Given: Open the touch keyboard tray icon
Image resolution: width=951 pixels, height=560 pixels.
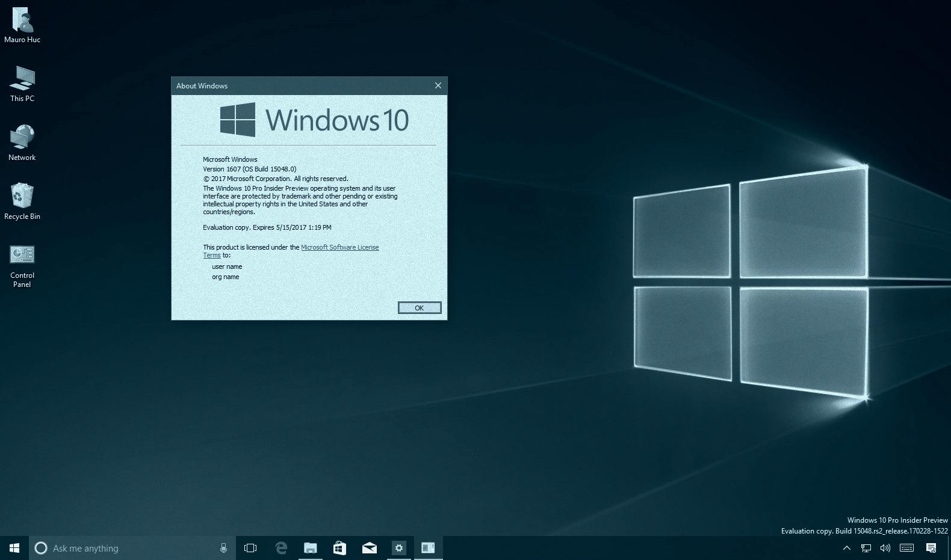Looking at the screenshot, I should coord(906,548).
